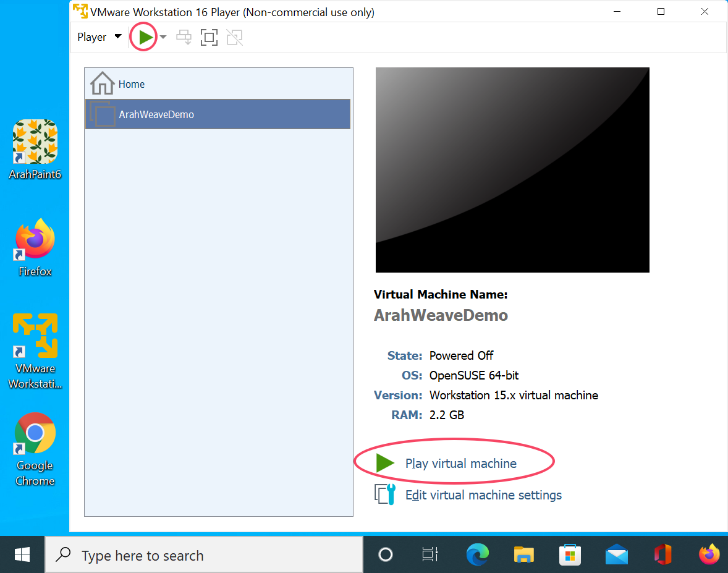Open the Windows Start menu
Screen dimensions: 728x573
(x=22, y=555)
